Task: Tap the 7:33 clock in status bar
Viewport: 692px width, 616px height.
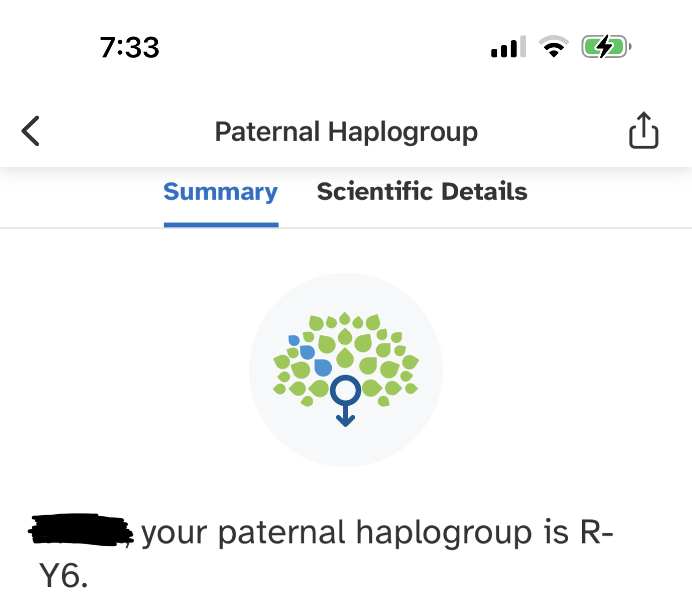Action: pos(129,47)
